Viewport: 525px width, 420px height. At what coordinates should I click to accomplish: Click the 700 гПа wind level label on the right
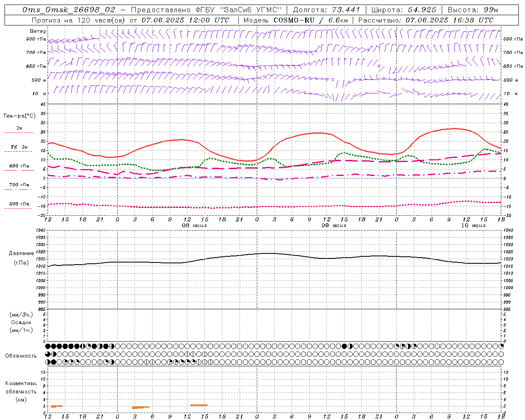(513, 52)
